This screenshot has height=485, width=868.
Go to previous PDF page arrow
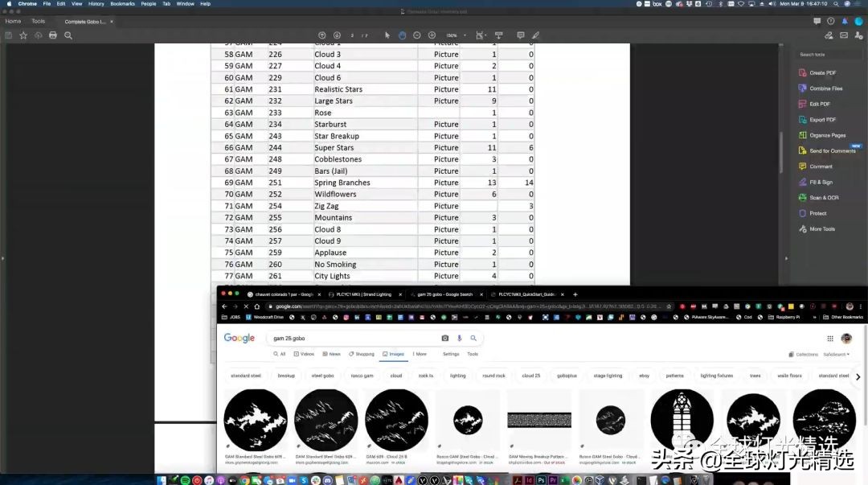[321, 35]
